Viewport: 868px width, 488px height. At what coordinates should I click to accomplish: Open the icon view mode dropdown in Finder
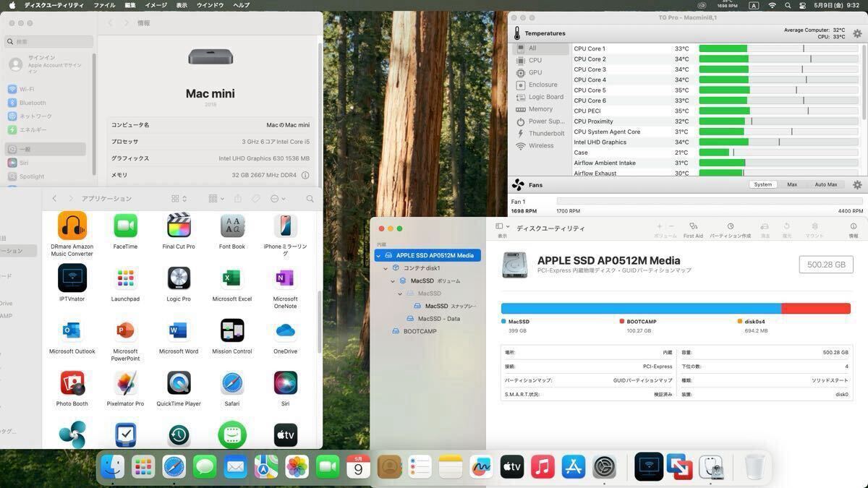pos(179,199)
